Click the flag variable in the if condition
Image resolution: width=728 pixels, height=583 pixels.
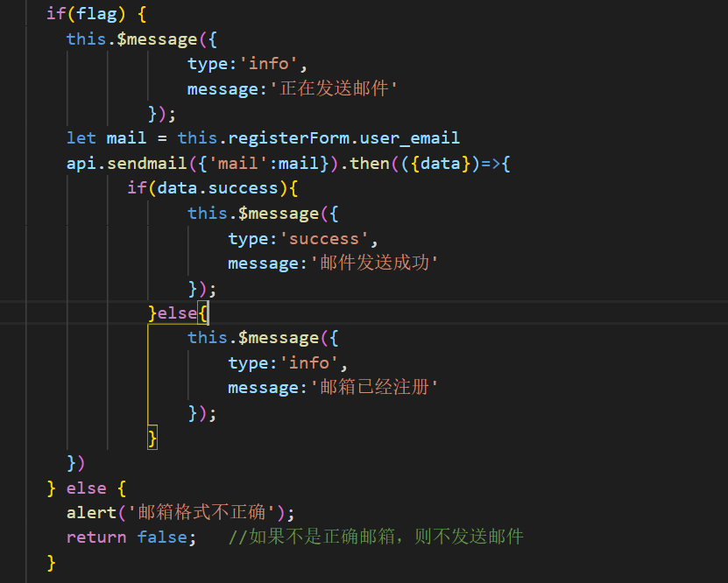coord(96,13)
